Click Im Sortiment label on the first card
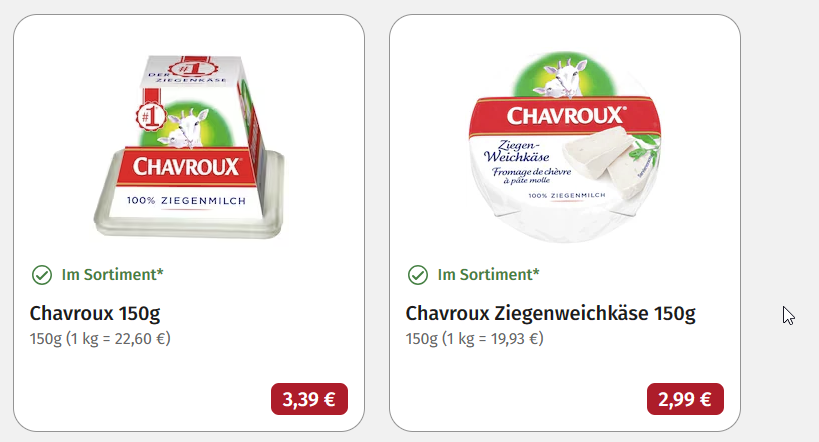Viewport: 819px width, 442px height. [x=112, y=274]
